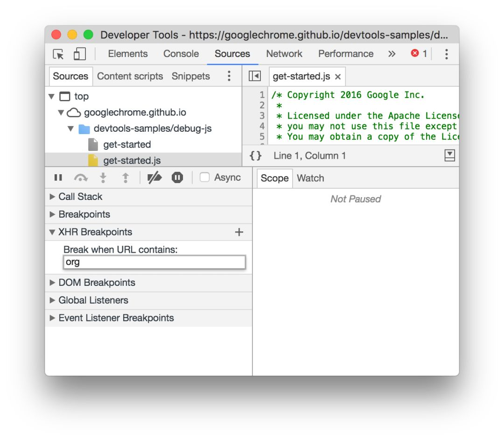Image resolution: width=504 pixels, height=440 pixels.
Task: Click the Copyright 2016 Google Inc. comment line
Action: coord(348,95)
